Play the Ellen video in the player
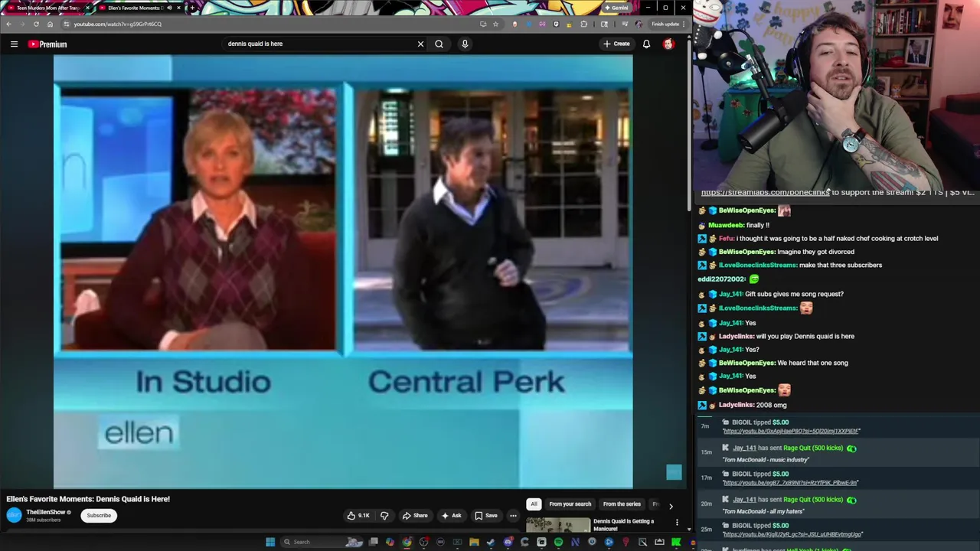The height and width of the screenshot is (551, 980). coord(343,272)
